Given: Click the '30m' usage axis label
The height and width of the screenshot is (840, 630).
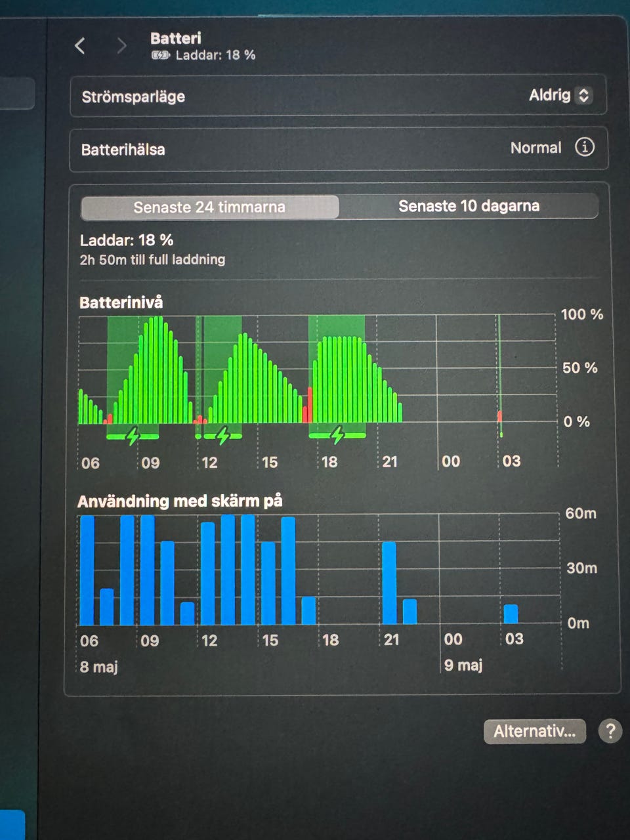Looking at the screenshot, I should pyautogui.click(x=581, y=568).
